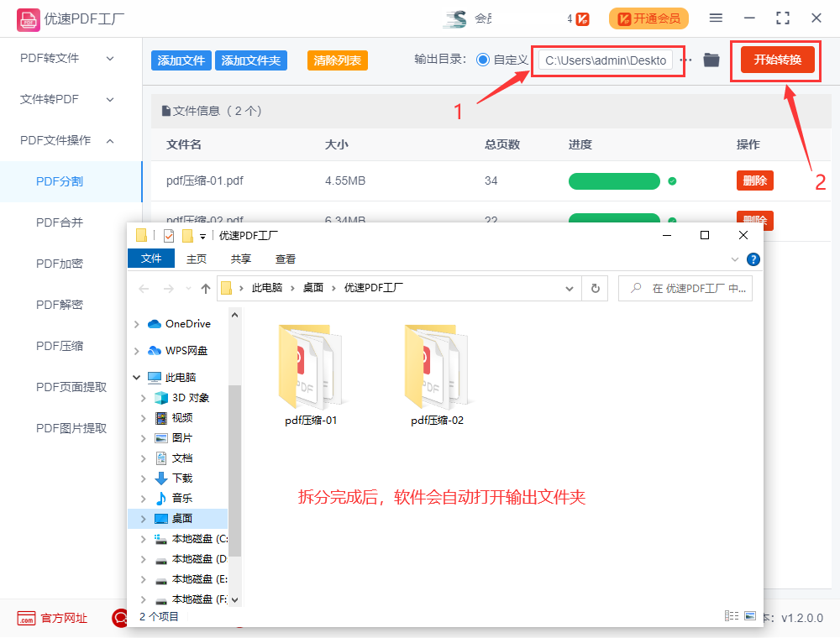Toggle large icons view in explorer status bar
Viewport: 840px width, 638px height.
pos(749,615)
